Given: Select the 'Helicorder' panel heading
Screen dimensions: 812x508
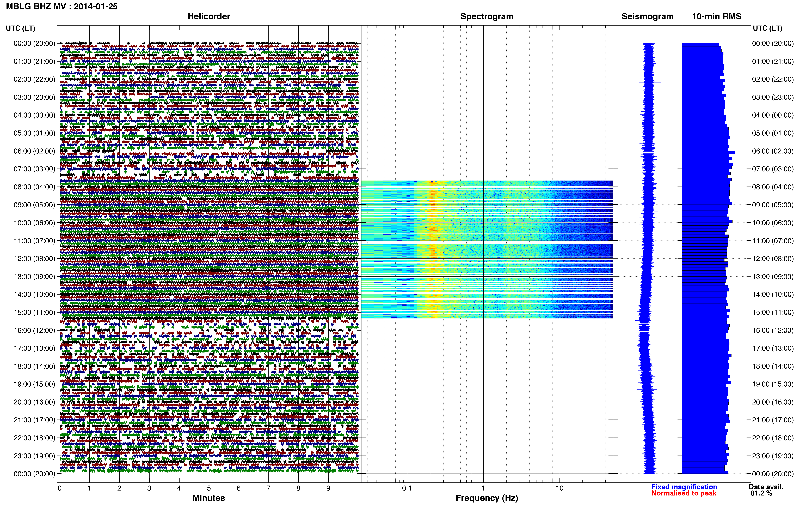Looking at the screenshot, I should 209,16.
